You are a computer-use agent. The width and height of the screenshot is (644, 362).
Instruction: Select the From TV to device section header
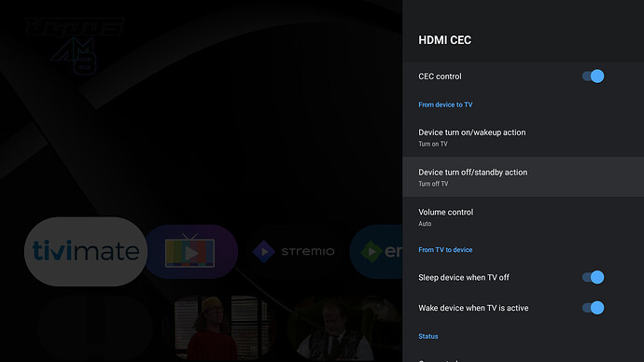(x=445, y=249)
